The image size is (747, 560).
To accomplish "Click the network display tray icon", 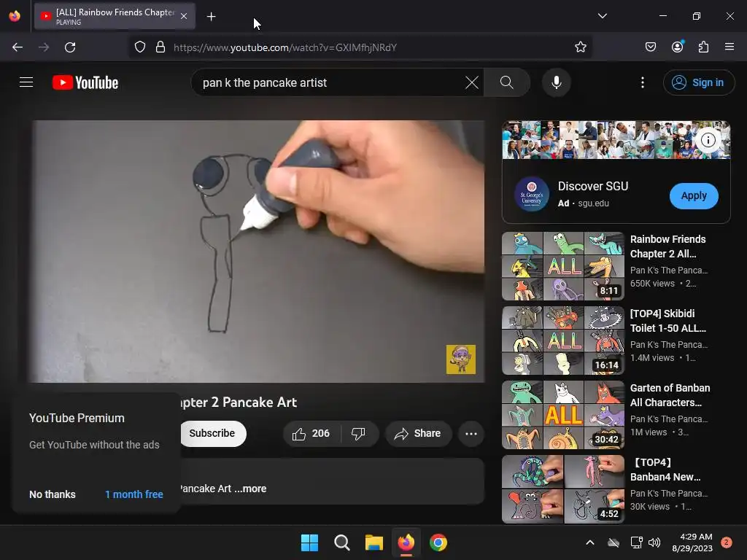I will point(636,542).
